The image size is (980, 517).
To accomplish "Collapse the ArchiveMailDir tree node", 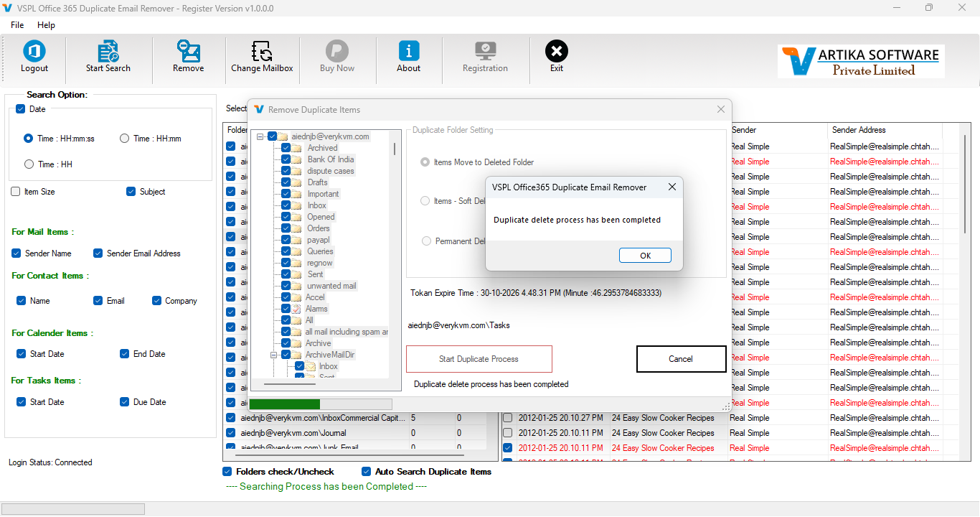I will pos(274,355).
